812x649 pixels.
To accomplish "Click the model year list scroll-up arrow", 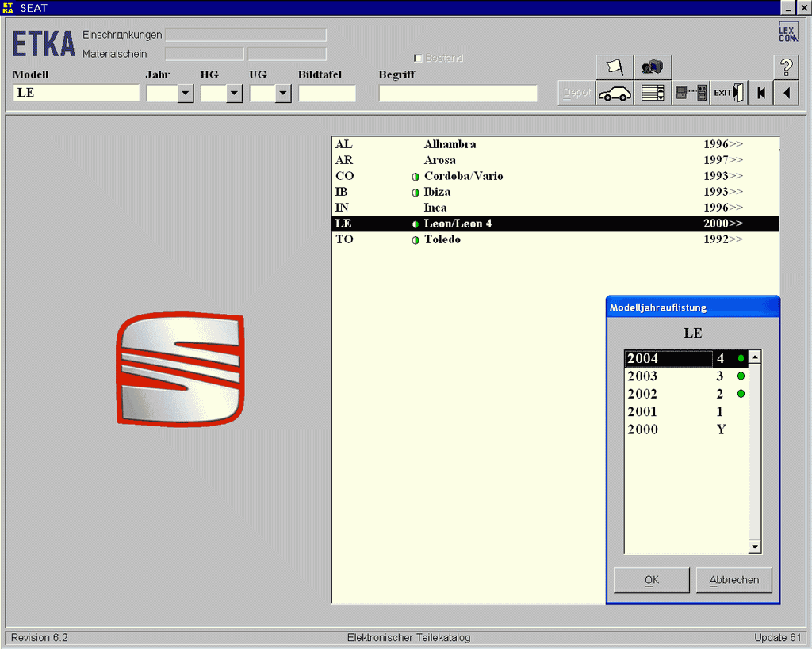I will pos(755,357).
